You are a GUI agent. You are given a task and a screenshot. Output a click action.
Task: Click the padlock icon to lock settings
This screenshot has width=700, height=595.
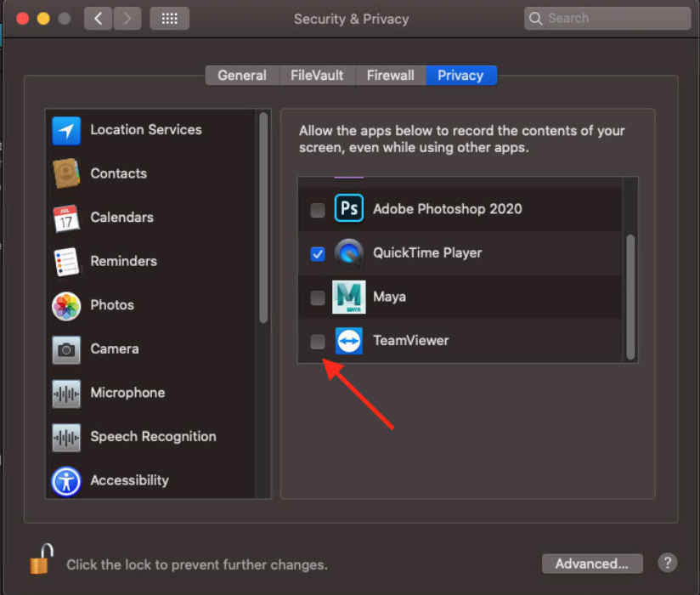41,559
